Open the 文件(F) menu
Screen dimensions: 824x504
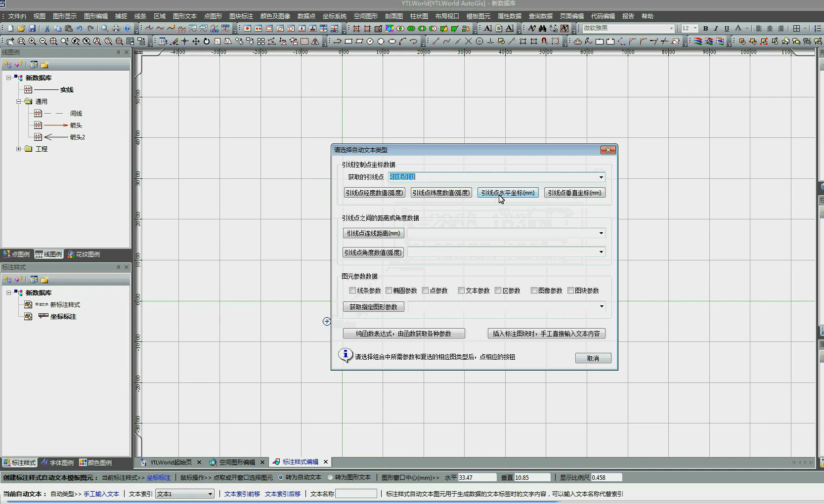pyautogui.click(x=17, y=16)
